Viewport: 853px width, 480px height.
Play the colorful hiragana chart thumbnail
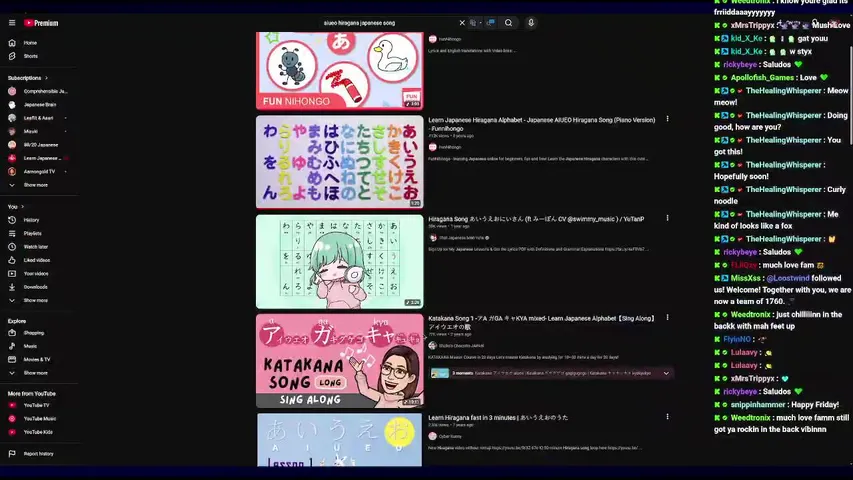click(x=339, y=162)
